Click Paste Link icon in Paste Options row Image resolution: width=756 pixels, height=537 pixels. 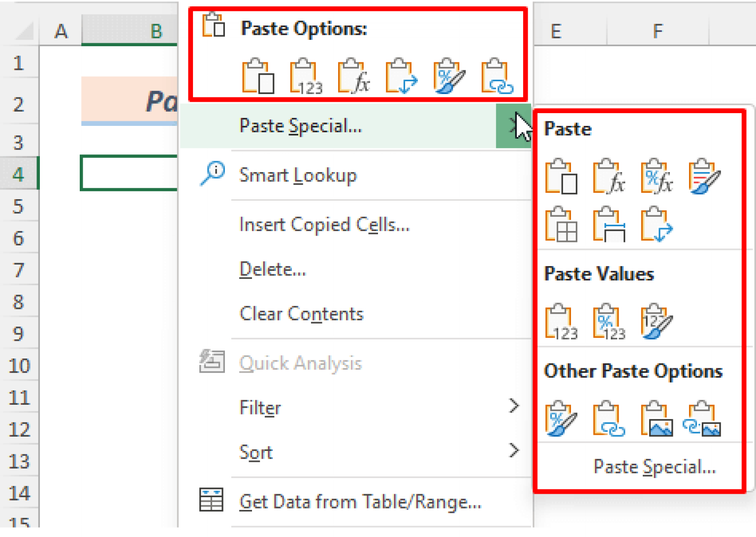pos(497,76)
